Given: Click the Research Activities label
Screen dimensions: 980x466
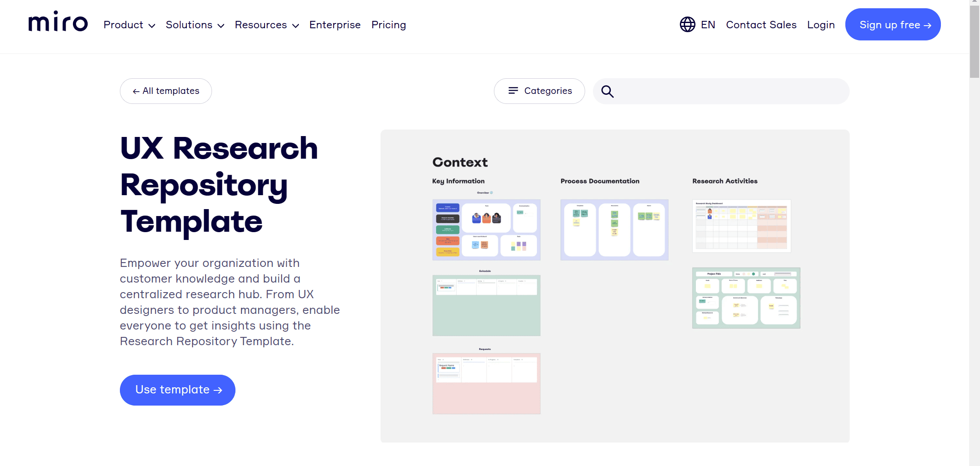Looking at the screenshot, I should tap(725, 181).
